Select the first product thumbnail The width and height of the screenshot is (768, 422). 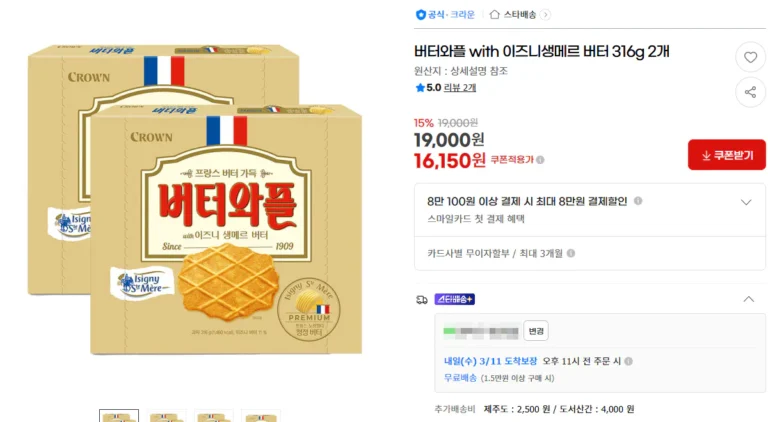tap(119, 415)
